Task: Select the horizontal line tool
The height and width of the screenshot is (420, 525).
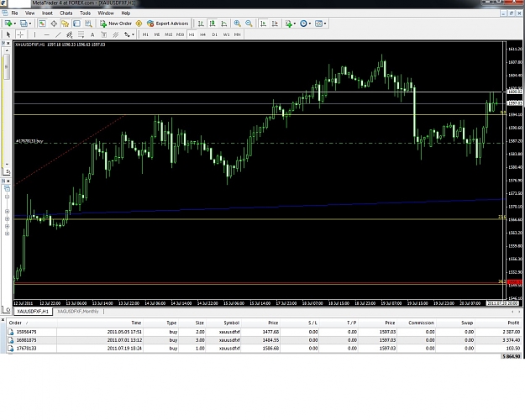Action: 46,34
